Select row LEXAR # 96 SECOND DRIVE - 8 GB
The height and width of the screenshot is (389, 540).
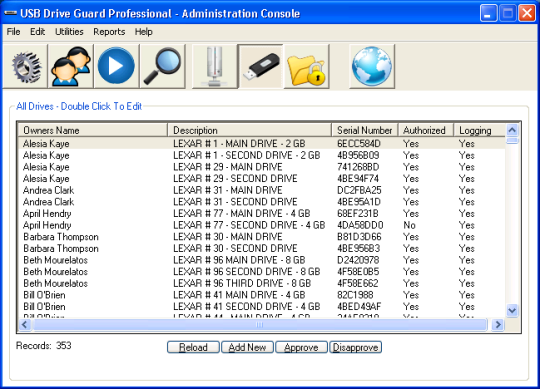click(261, 272)
